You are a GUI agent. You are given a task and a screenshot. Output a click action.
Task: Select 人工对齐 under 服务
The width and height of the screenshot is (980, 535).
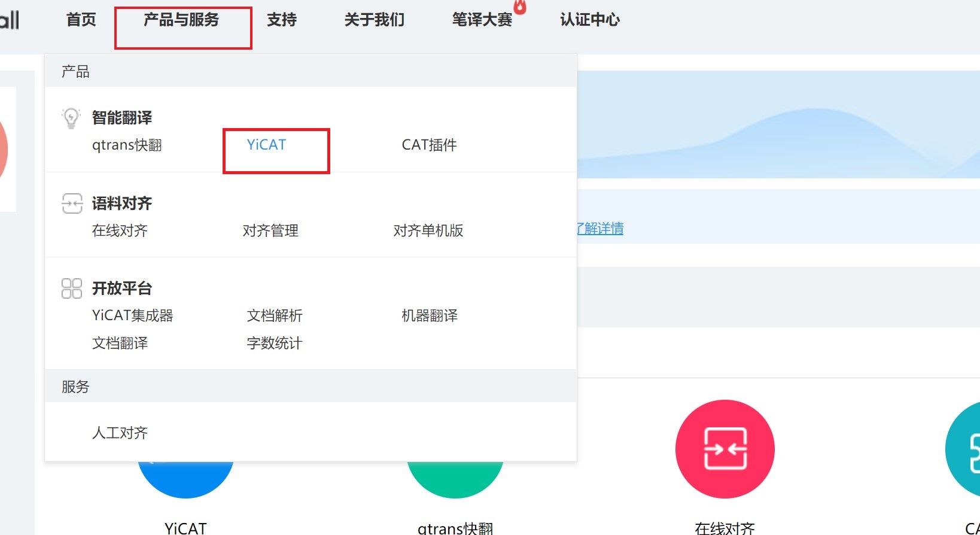click(120, 433)
